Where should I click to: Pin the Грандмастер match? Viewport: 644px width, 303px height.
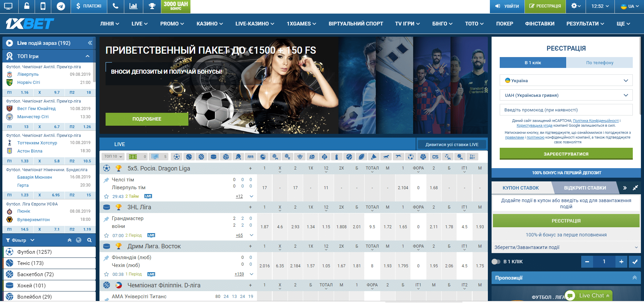click(106, 219)
